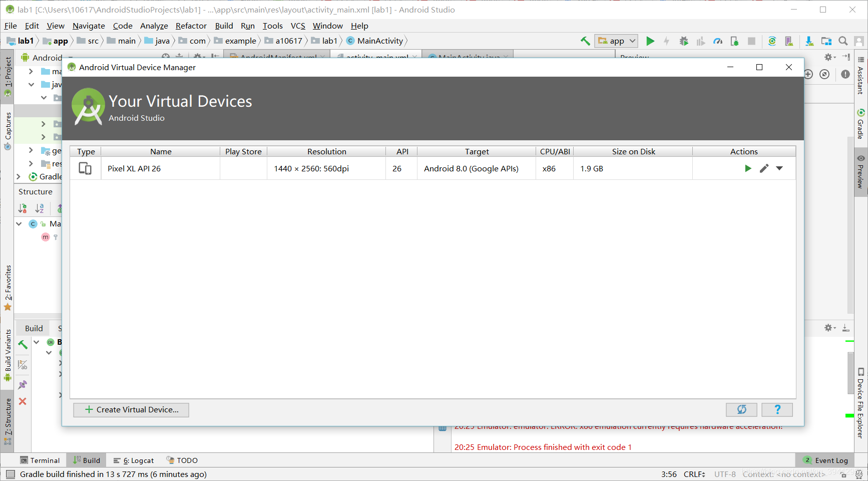The image size is (868, 481).
Task: Toggle the Captures side panel
Action: click(x=8, y=131)
